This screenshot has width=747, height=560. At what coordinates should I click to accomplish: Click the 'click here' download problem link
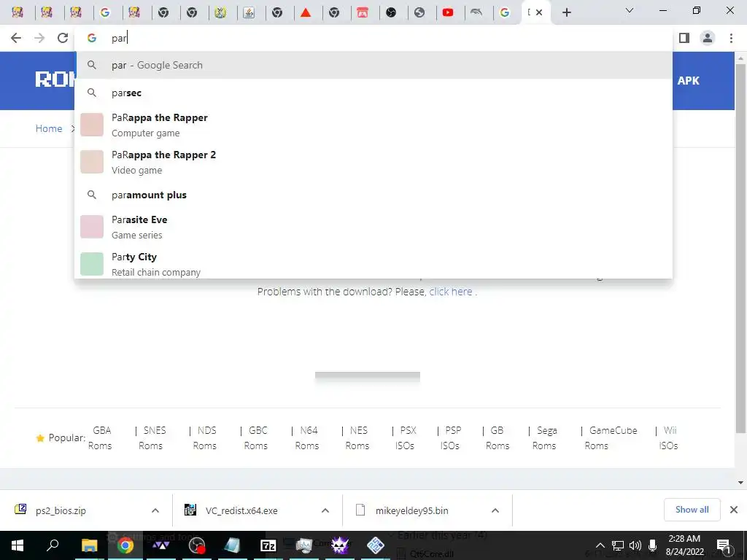tap(451, 292)
